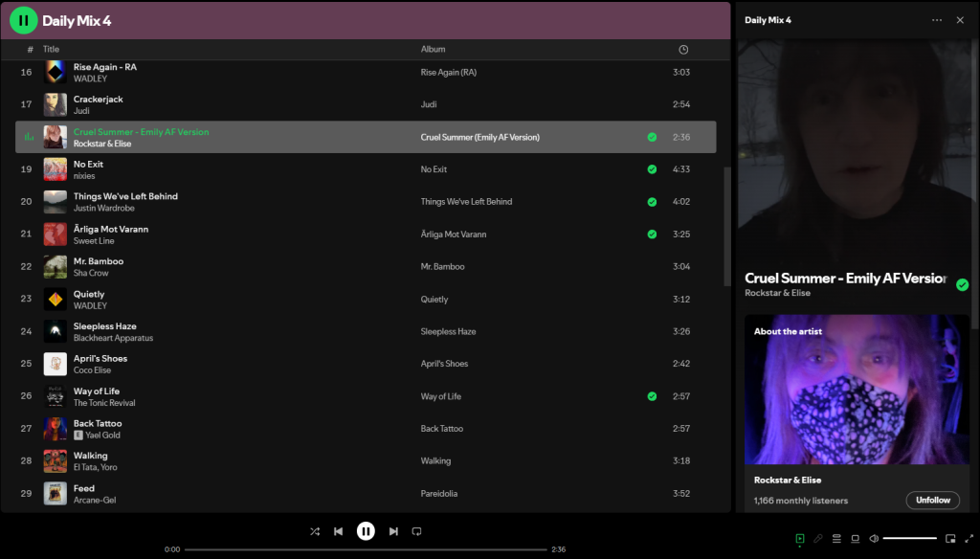
Task: Open Connect to a device
Action: [855, 538]
